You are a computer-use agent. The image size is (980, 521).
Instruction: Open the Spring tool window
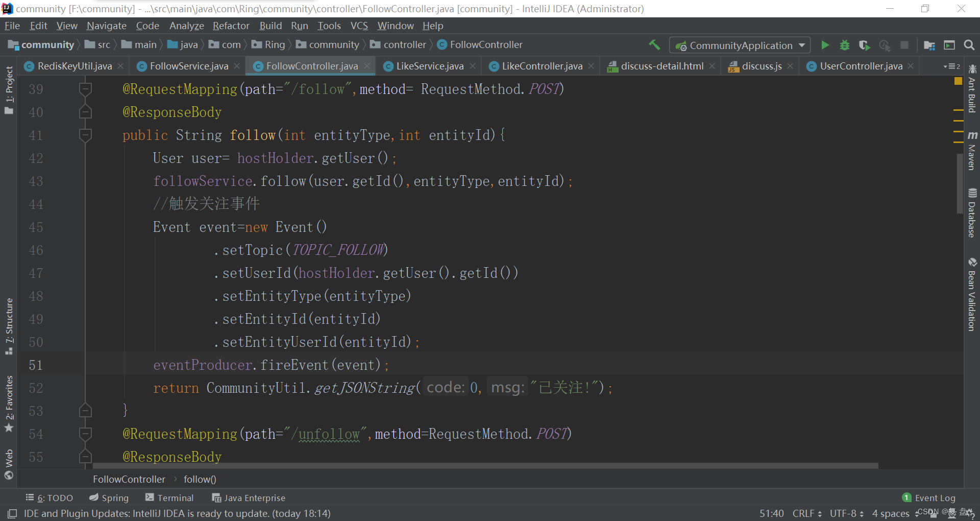tap(109, 498)
